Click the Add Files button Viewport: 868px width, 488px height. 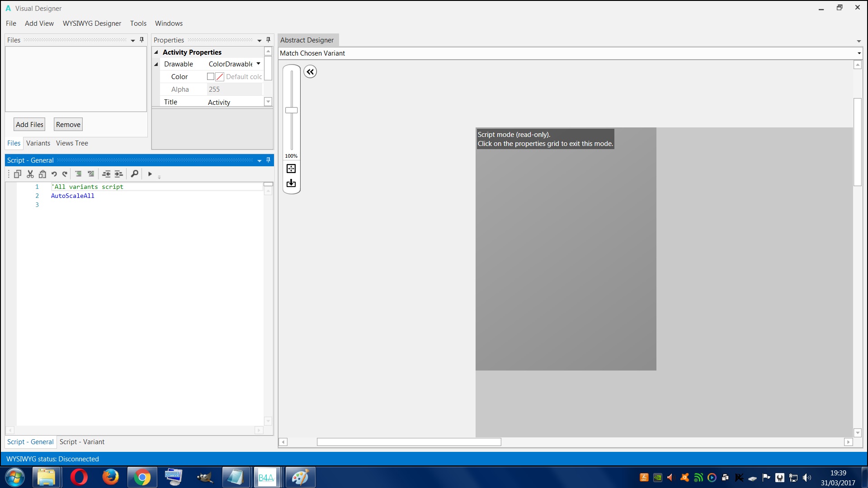point(29,124)
